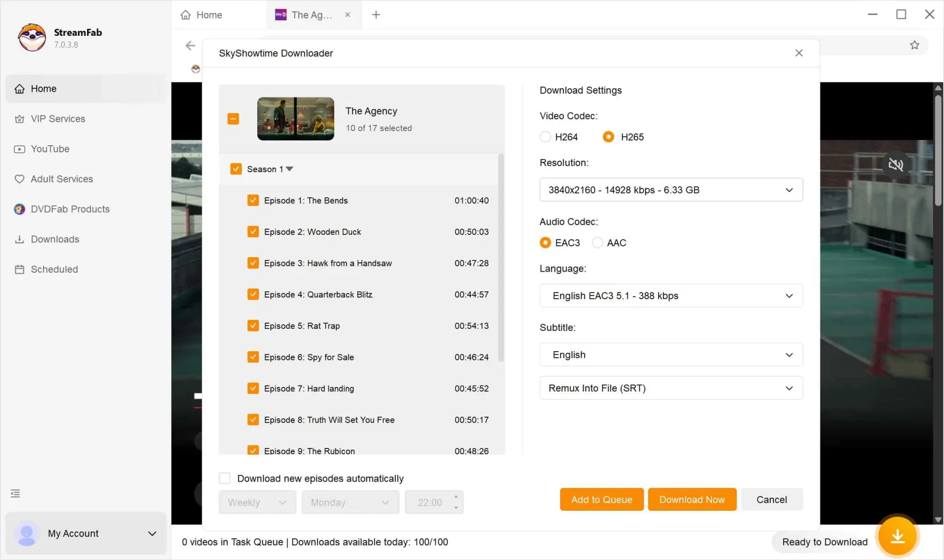Uncheck Episode 3: Hawk from a Handsaw
944x560 pixels.
tap(253, 263)
